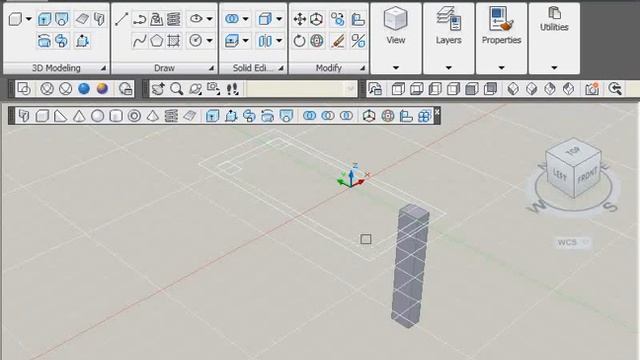Select the Box tool in the 3D Modeling ribbon panel
640x360 pixels.
pos(16,19)
